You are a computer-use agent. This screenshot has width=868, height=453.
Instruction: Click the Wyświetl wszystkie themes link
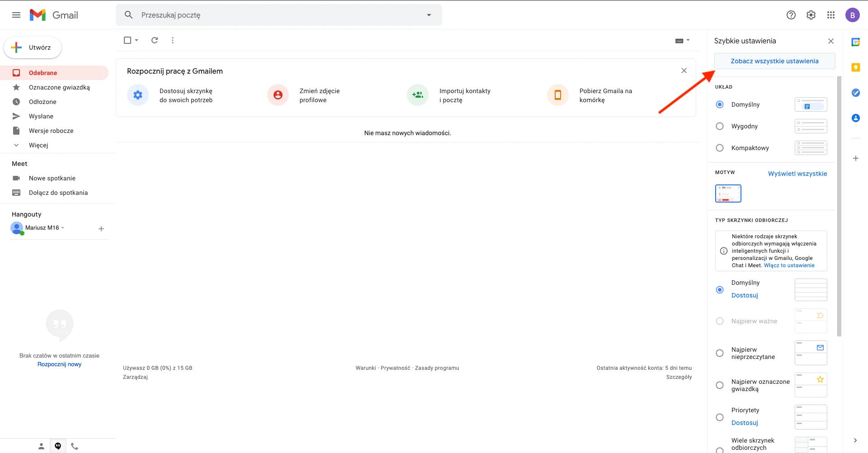point(797,174)
